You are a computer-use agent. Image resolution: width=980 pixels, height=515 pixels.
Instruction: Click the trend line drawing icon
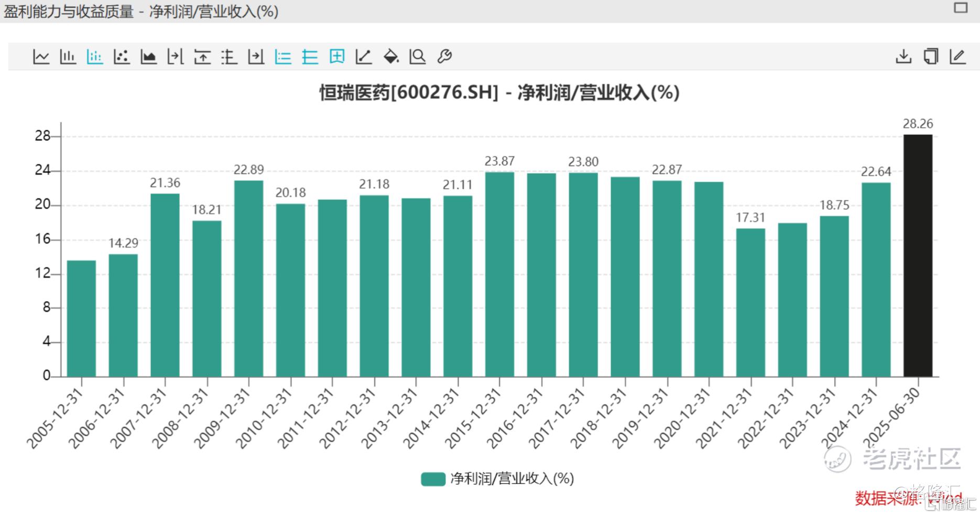tap(364, 56)
